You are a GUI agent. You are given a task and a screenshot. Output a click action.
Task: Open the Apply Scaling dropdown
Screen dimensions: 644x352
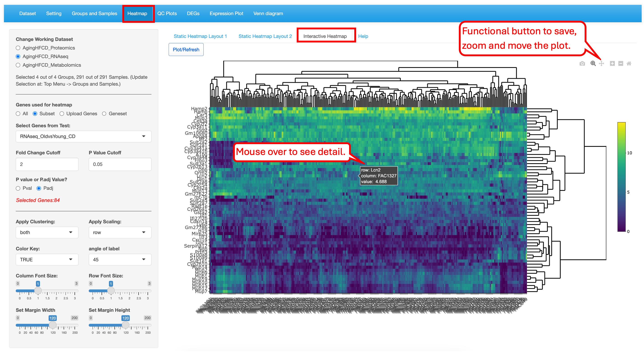120,232
